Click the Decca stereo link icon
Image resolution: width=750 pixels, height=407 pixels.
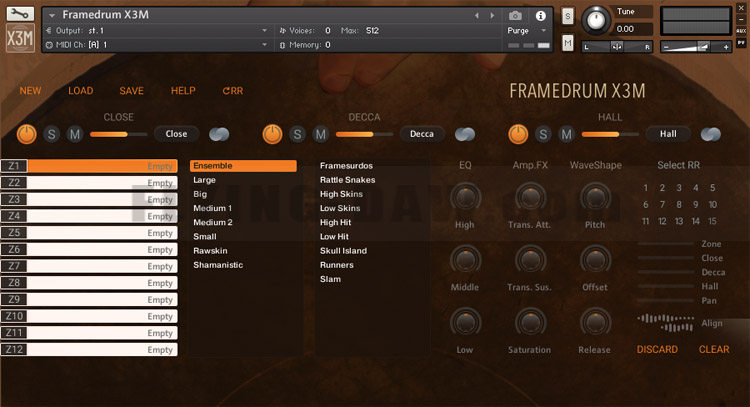[465, 134]
